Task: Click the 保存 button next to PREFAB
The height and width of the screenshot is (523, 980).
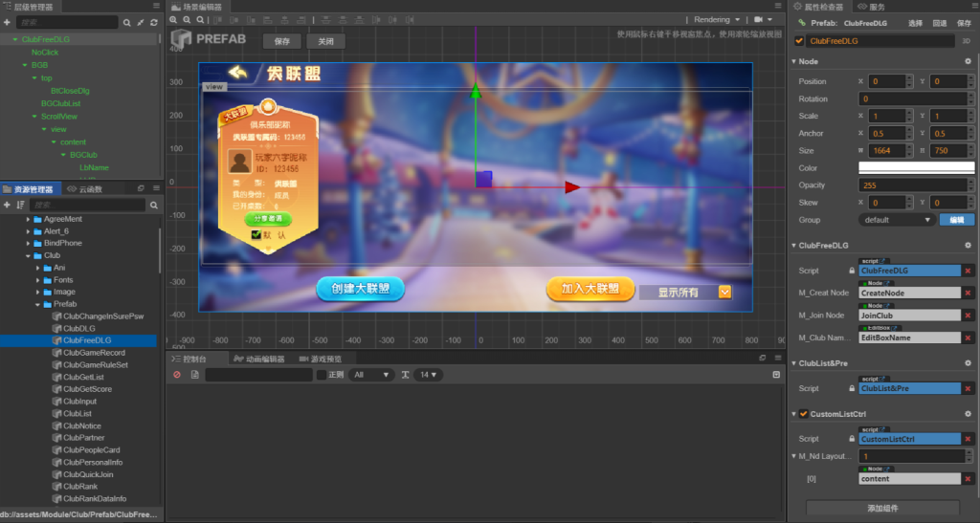Action: click(x=281, y=42)
